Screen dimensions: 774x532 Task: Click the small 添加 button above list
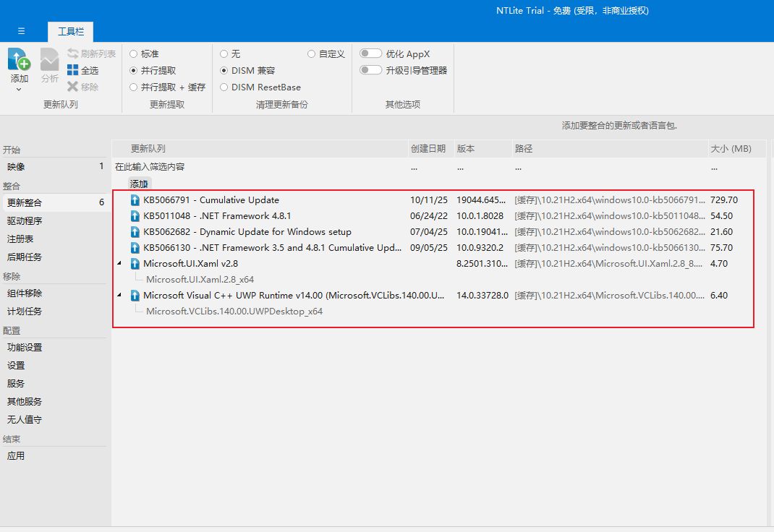(139, 184)
